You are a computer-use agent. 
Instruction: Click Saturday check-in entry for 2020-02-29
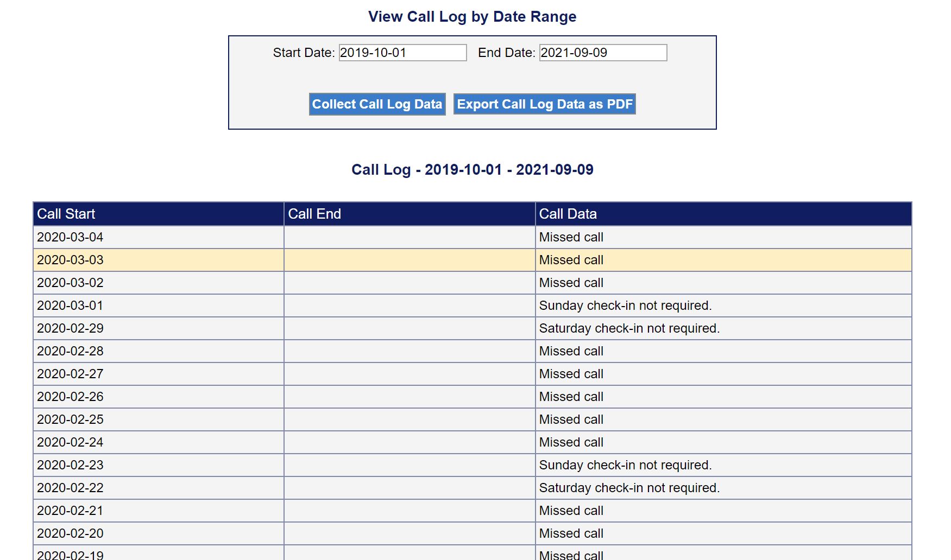(629, 328)
